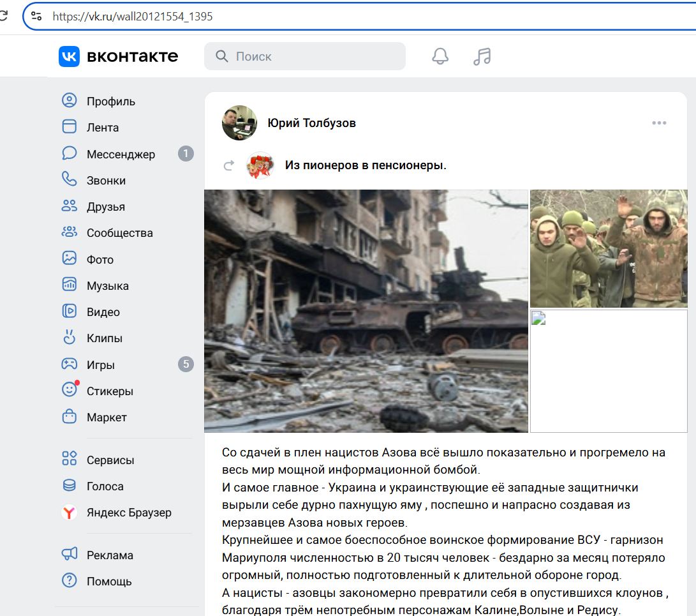Open Голоса in sidebar
696x616 pixels.
pyautogui.click(x=105, y=486)
